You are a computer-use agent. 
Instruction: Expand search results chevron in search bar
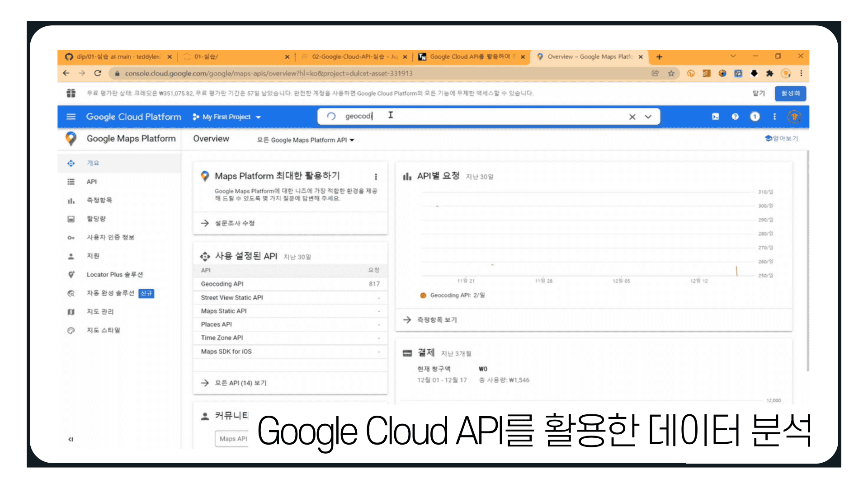(648, 117)
